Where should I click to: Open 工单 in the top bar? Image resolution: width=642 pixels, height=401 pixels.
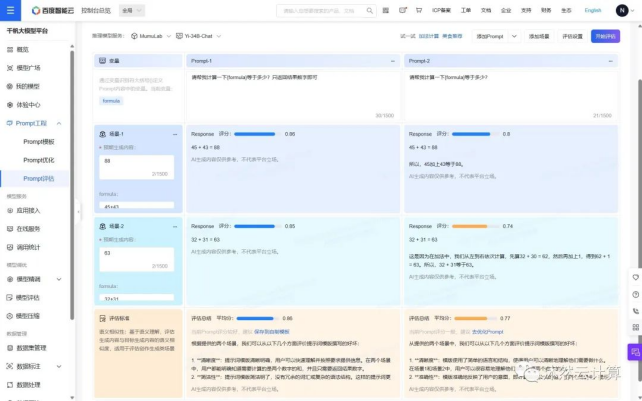pos(466,11)
